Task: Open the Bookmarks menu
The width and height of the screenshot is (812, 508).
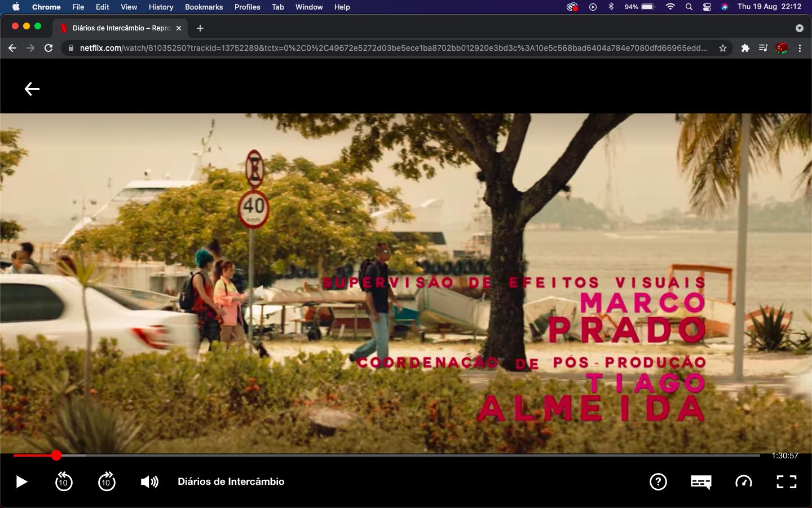Action: tap(204, 7)
